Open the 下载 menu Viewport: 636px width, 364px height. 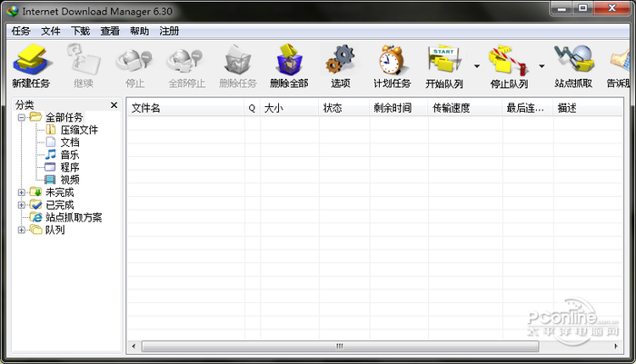pos(80,31)
